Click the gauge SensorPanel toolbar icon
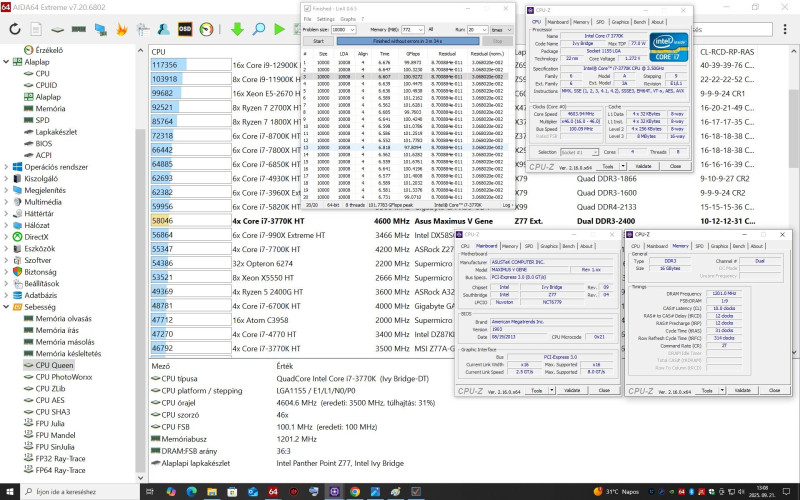Image resolution: width=800 pixels, height=500 pixels. (206, 29)
